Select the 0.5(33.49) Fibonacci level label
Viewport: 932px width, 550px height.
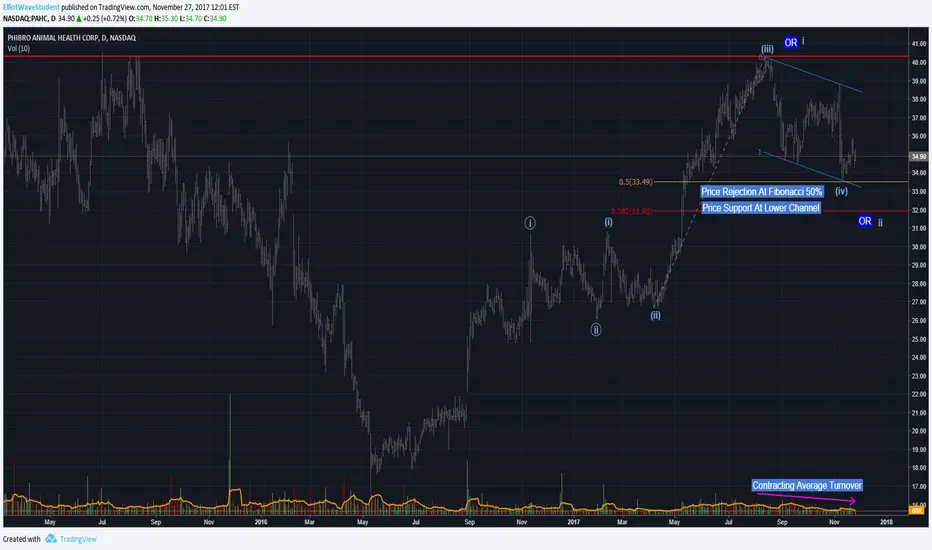(x=635, y=182)
